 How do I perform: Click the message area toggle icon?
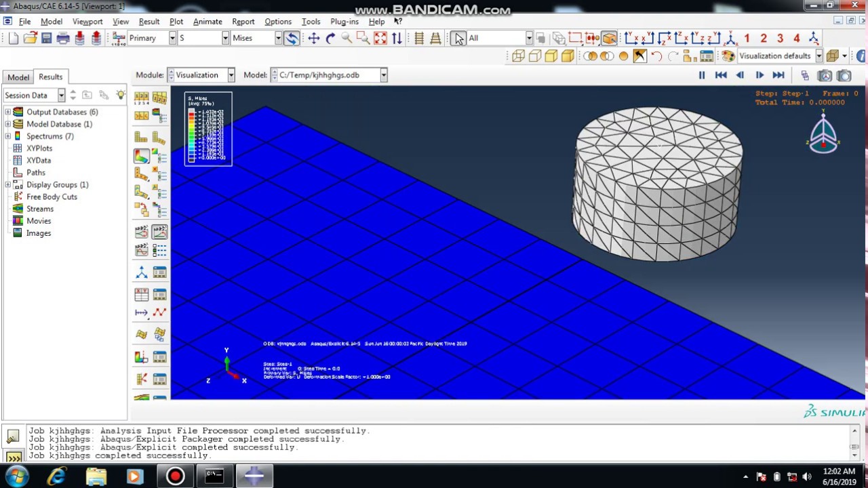tap(13, 436)
